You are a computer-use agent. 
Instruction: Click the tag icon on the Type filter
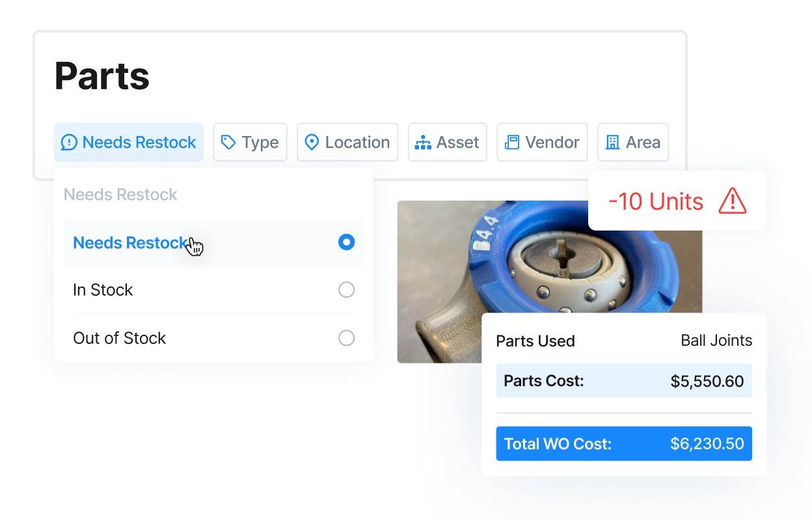(228, 142)
